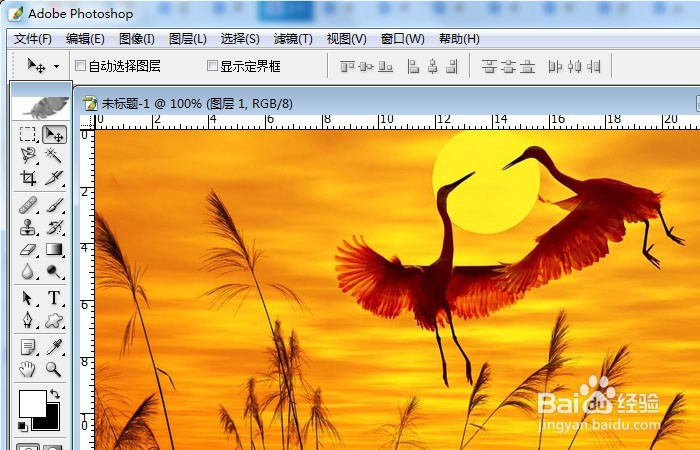Select the Eraser tool

[28, 249]
